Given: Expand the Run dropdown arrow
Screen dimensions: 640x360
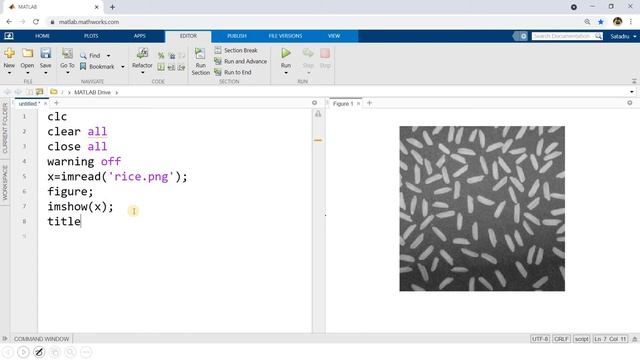Looking at the screenshot, I should [x=286, y=73].
